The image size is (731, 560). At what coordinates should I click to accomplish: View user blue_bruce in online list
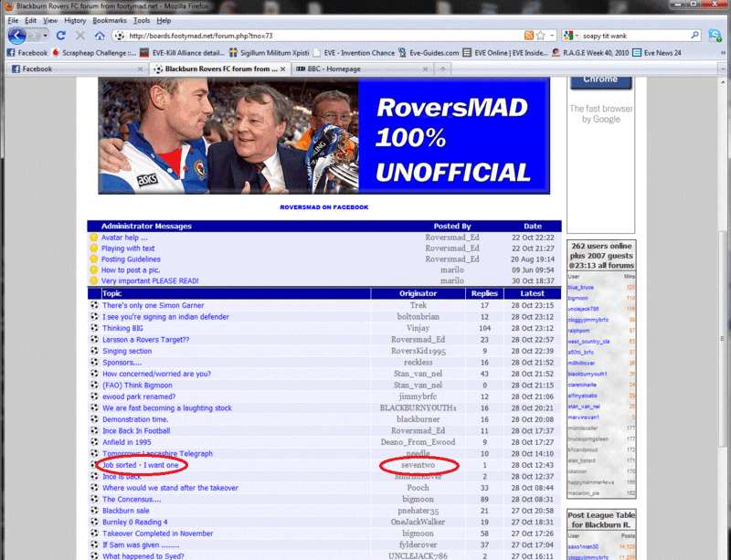pos(580,287)
